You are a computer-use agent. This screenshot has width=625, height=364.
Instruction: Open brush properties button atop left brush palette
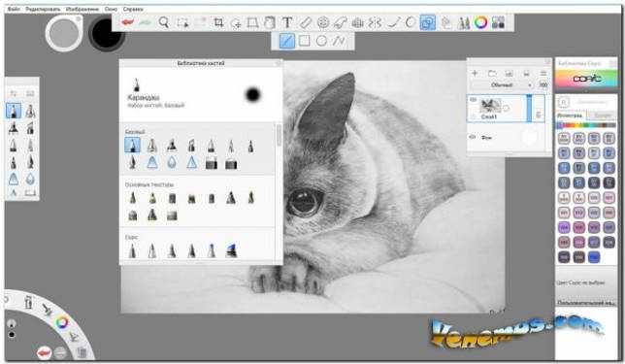click(30, 94)
